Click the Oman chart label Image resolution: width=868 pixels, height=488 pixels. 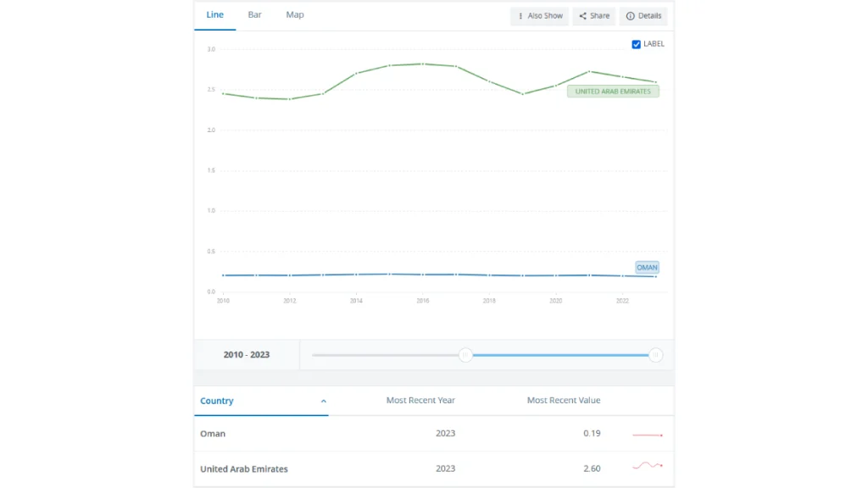coord(647,268)
